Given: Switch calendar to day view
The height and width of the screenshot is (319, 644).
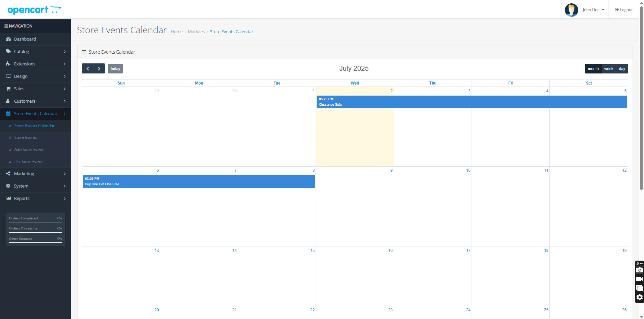Looking at the screenshot, I should pyautogui.click(x=622, y=69).
